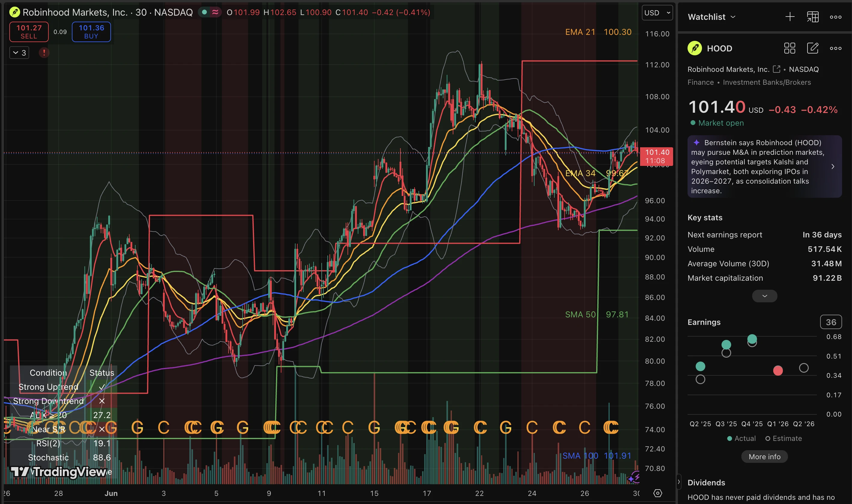Toggle the Actual legend item in Earnings
852x504 pixels.
click(x=741, y=438)
